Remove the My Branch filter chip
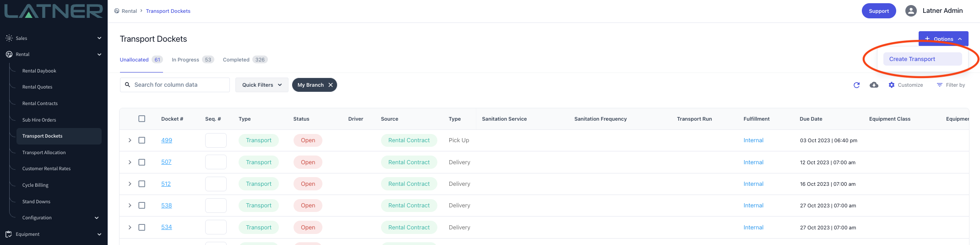This screenshot has height=245, width=980. pyautogui.click(x=331, y=85)
